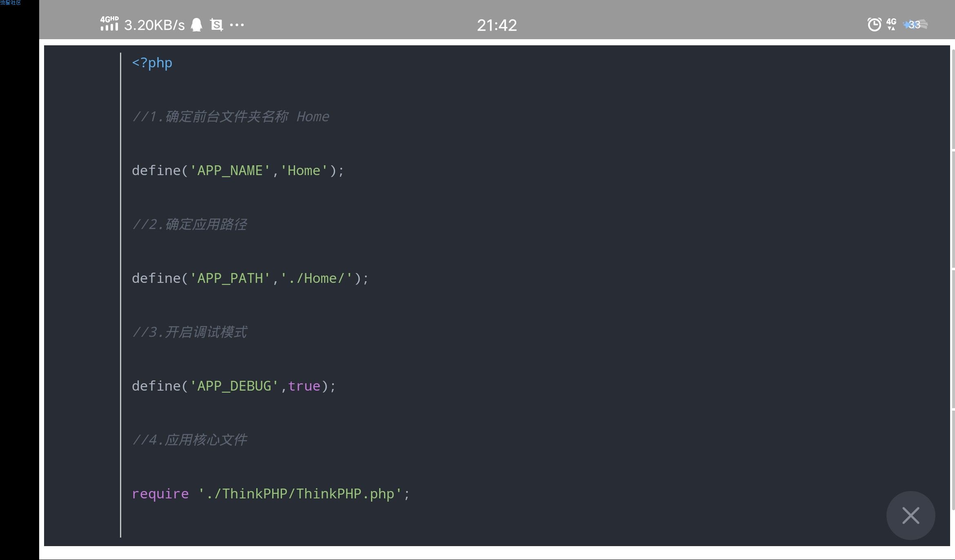The image size is (955, 560).
Task: Tap the 3.20KB/s network speed text
Action: click(154, 25)
